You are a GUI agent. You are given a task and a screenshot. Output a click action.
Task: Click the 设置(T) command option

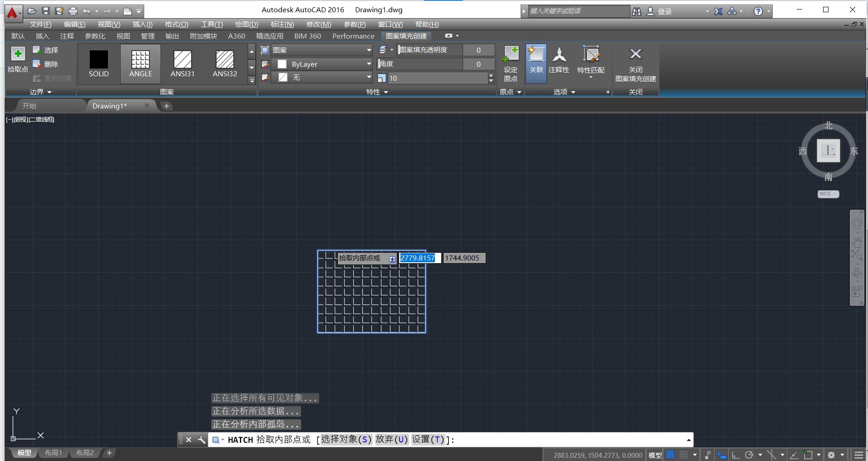[428, 439]
